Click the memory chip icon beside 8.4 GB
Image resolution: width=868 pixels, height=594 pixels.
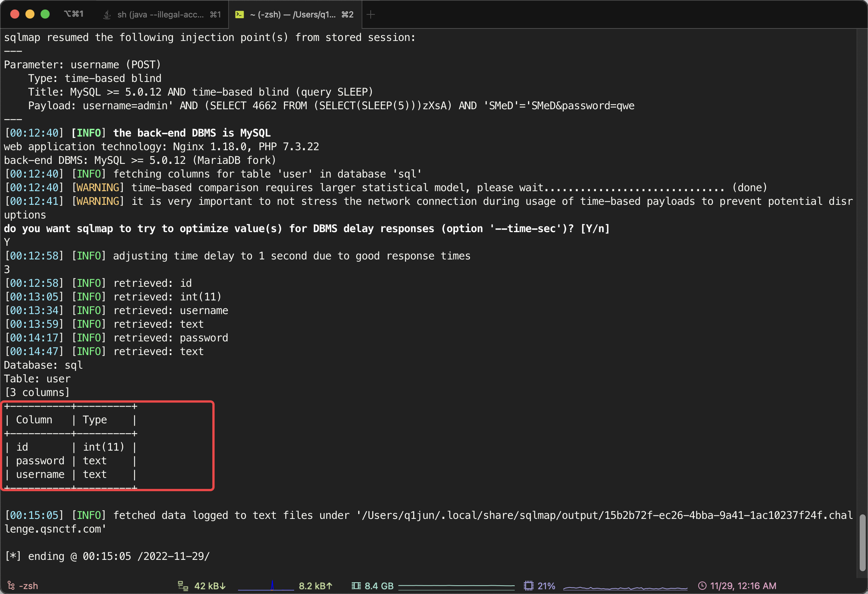(356, 586)
